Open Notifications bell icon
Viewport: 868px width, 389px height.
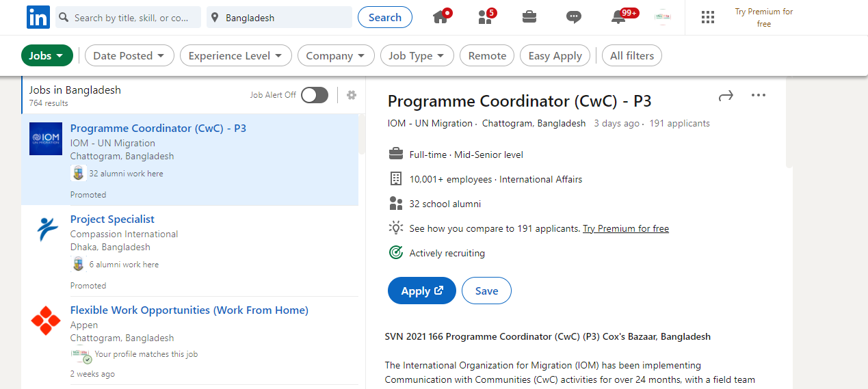tap(619, 17)
